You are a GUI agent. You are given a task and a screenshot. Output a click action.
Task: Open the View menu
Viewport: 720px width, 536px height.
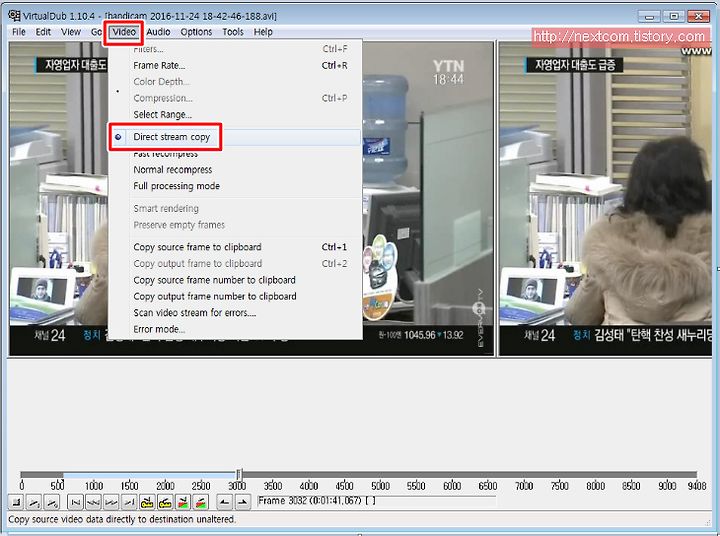(71, 32)
